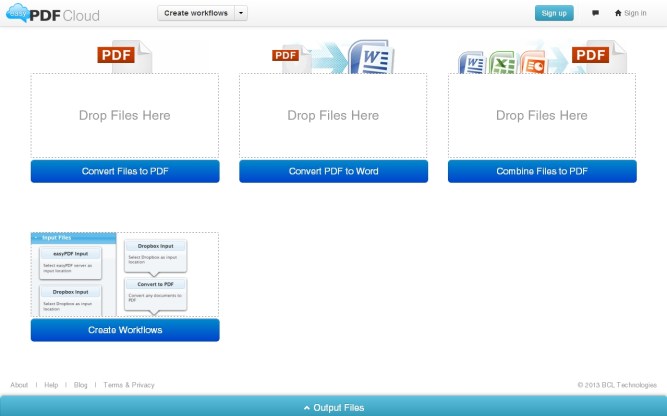Open Terms & Privacy link

[x=129, y=385]
